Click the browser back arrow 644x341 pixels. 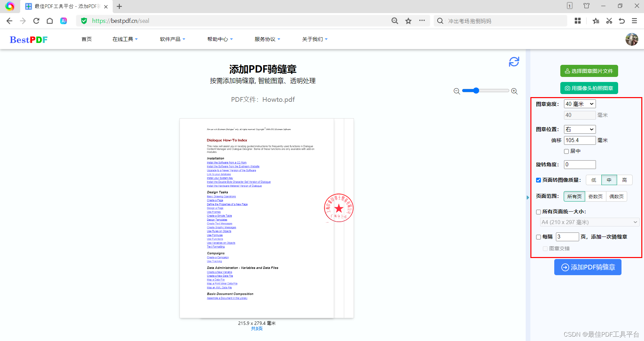[x=9, y=21]
